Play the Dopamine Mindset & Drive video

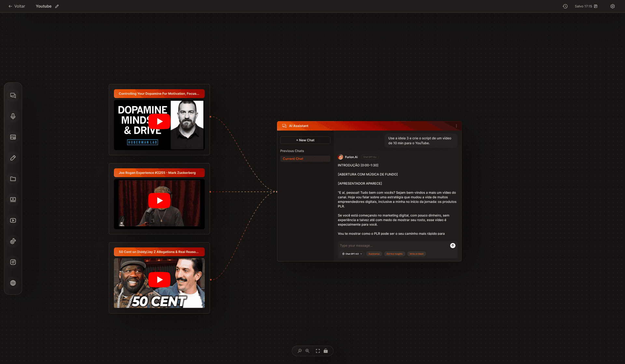[160, 121]
